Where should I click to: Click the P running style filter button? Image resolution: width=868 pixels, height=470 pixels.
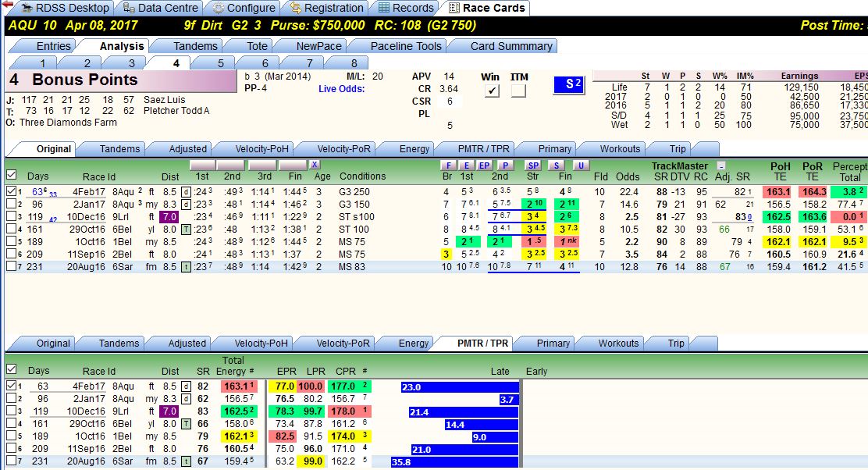(x=505, y=165)
